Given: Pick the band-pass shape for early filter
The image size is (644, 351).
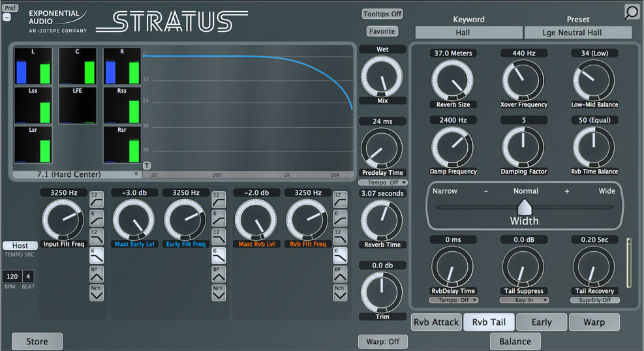Looking at the screenshot, I should point(219,274).
